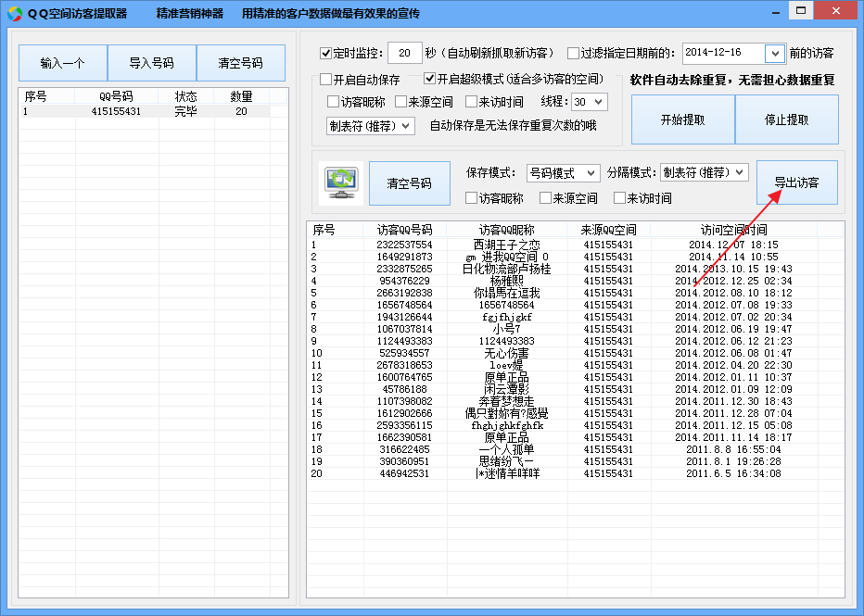Start extraction with 开始提取 button
Viewport: 864px width, 616px height.
click(x=682, y=119)
